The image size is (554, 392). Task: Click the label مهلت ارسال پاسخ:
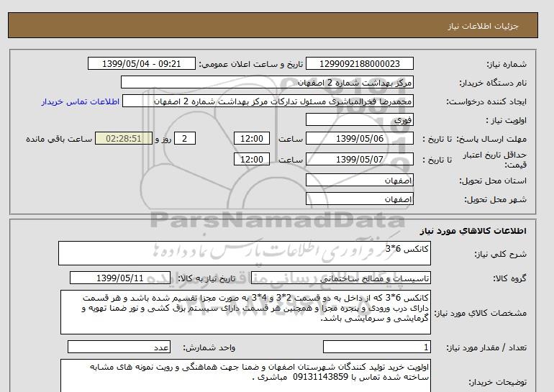tap(491, 139)
